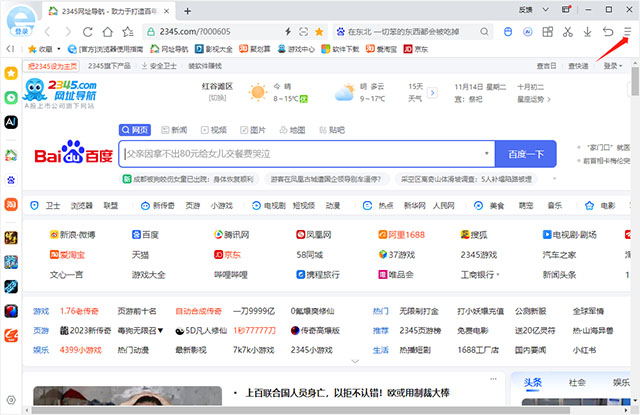Open the WeChat green sidebar icon
This screenshot has width=640, height=415.
click(11, 98)
